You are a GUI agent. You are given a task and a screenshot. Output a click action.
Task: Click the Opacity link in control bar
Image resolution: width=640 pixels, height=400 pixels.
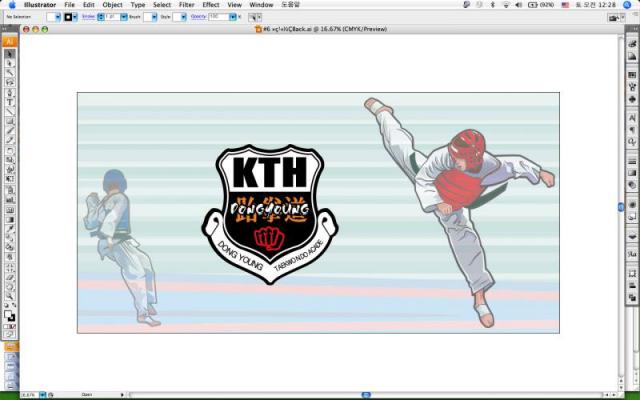coord(198,17)
